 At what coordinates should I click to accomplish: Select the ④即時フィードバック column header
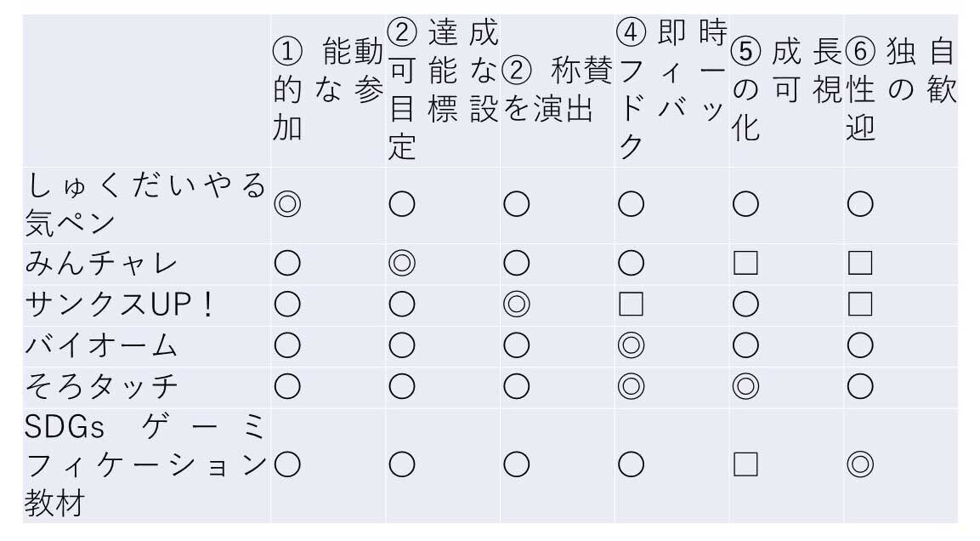(671, 90)
